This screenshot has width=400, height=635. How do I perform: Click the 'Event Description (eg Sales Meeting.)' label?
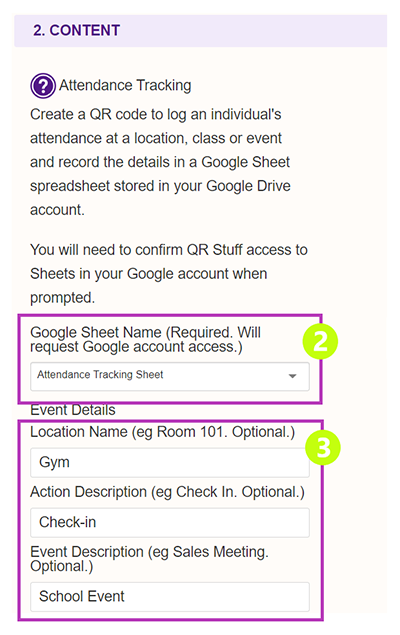pos(149,559)
